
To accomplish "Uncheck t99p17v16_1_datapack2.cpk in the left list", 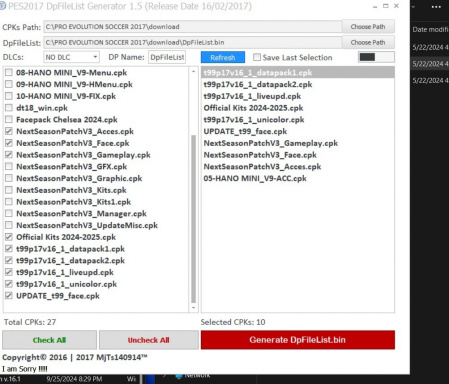I will (x=9, y=260).
